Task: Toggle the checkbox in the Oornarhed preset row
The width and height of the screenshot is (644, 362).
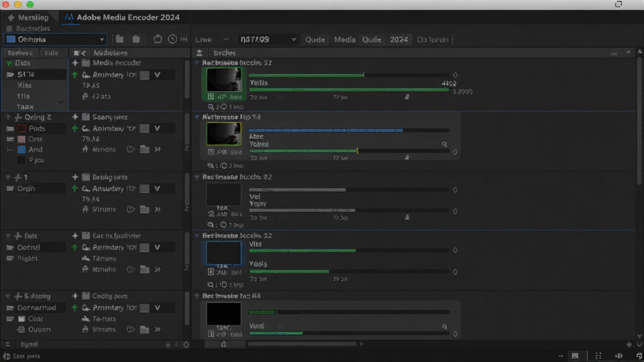Action: [x=145, y=308]
